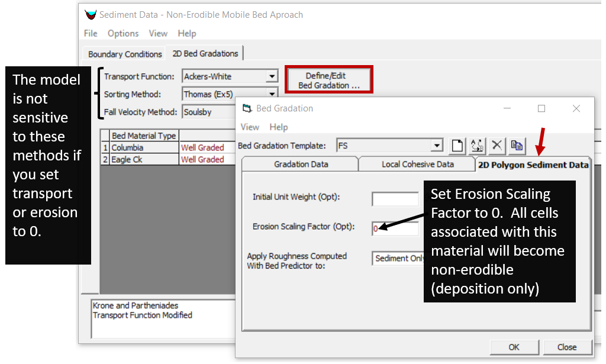Open the Transport Function dropdown
Screen dimensions: 606x364
(272, 76)
